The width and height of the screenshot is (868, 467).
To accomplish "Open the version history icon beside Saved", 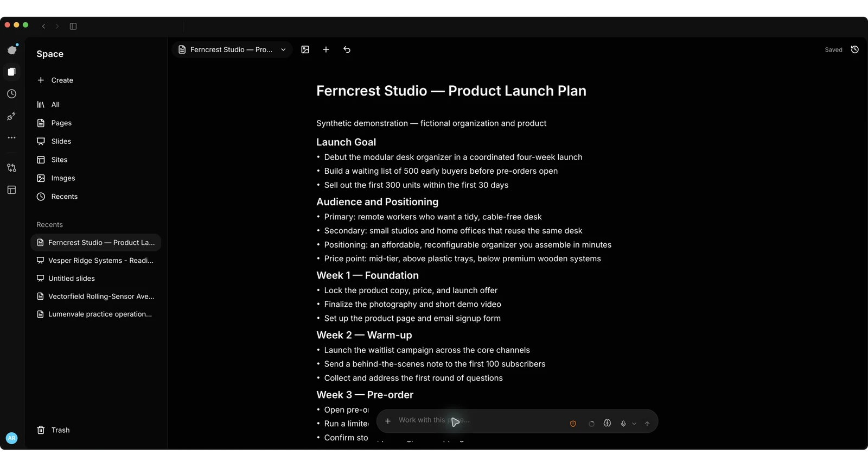I will 855,49.
